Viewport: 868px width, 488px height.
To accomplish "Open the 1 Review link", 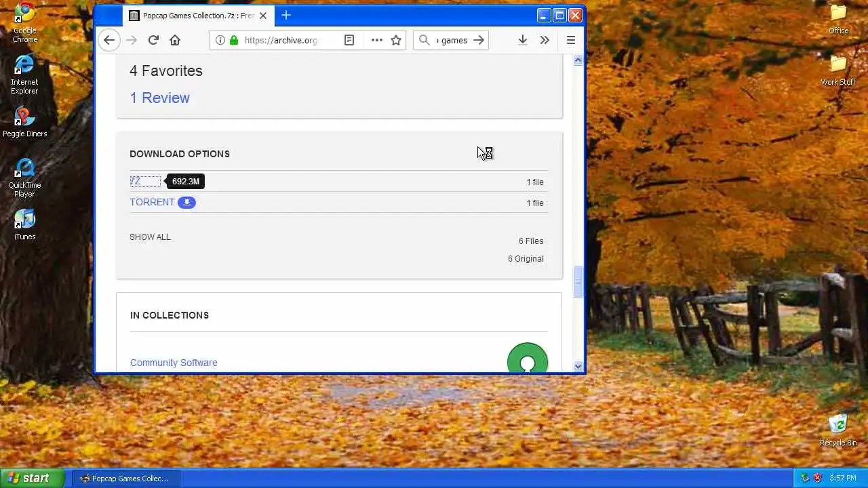I will coord(160,98).
